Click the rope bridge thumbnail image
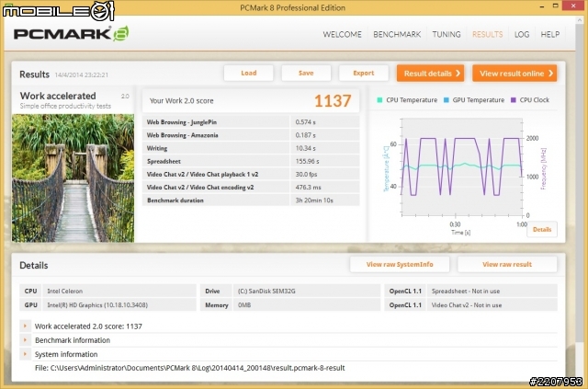The image size is (588, 389). point(73,178)
